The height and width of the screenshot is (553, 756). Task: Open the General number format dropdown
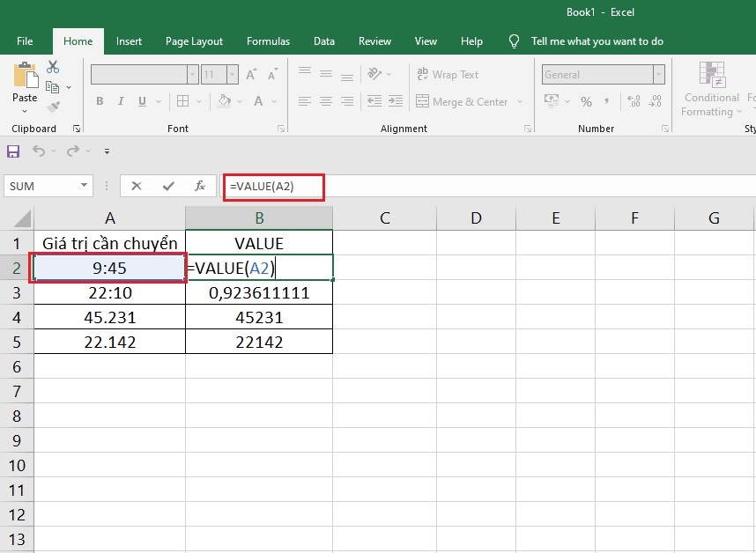point(658,74)
